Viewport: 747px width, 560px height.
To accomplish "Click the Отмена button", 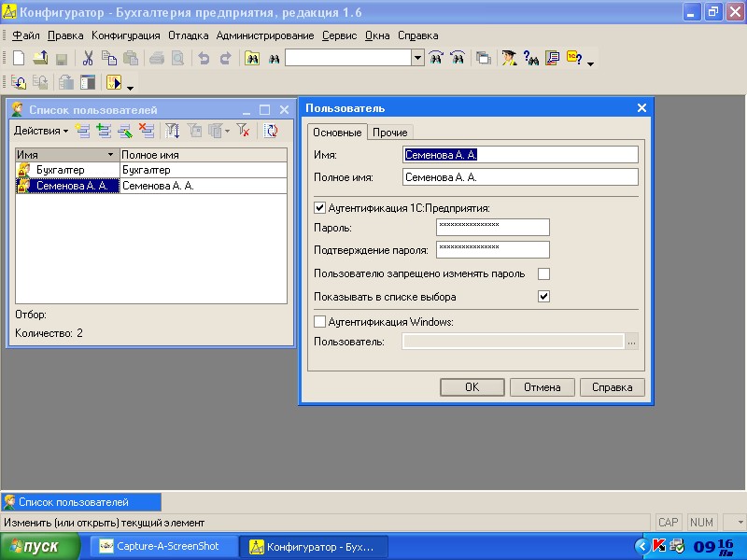I will pyautogui.click(x=543, y=387).
